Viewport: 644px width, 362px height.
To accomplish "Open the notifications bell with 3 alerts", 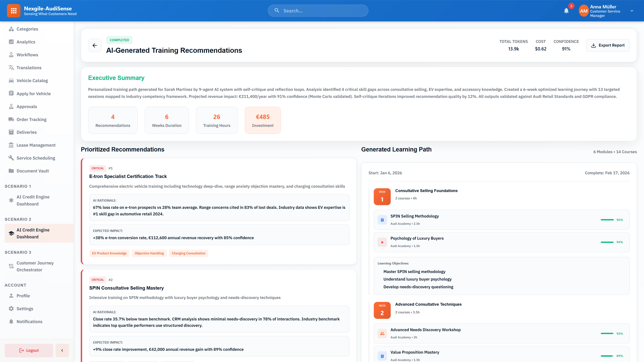I will click(x=566, y=11).
